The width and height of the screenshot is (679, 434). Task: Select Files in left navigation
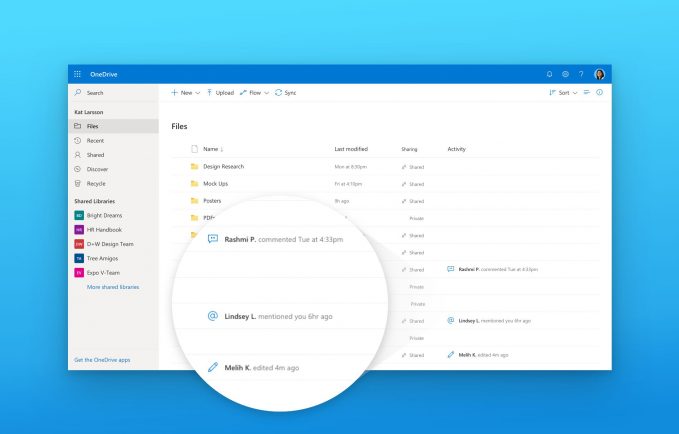pos(113,126)
